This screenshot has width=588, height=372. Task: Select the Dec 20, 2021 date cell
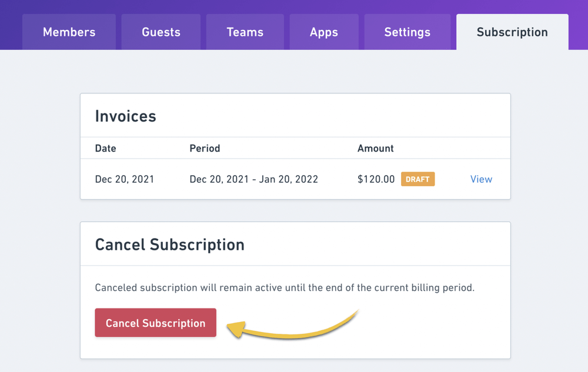[x=124, y=179]
